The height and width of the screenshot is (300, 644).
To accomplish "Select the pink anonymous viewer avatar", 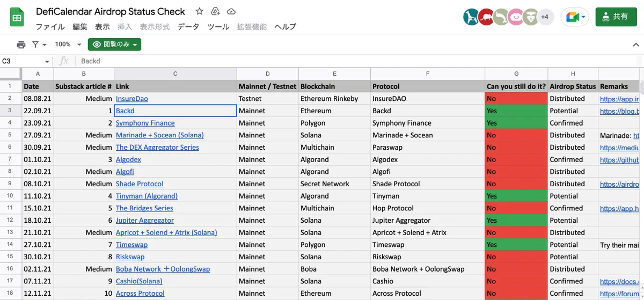I will click(516, 17).
